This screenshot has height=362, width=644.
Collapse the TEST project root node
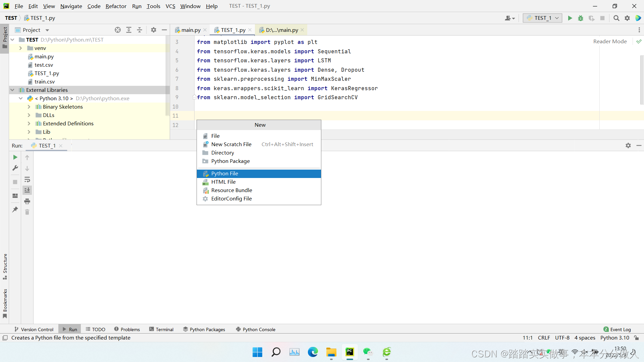(x=12, y=40)
